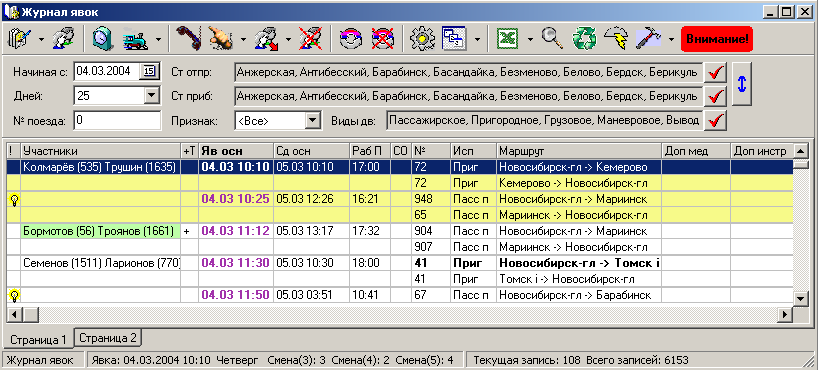Click the cascading windows toolbar icon
818x370 pixels.
click(x=454, y=39)
